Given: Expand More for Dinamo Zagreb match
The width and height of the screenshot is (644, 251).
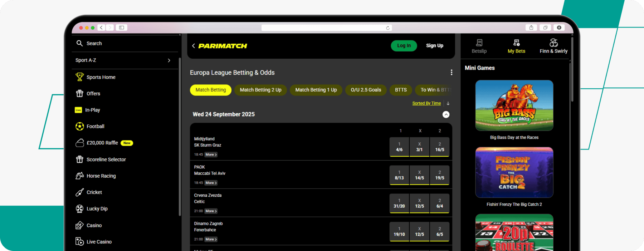Looking at the screenshot, I should pos(211,239).
